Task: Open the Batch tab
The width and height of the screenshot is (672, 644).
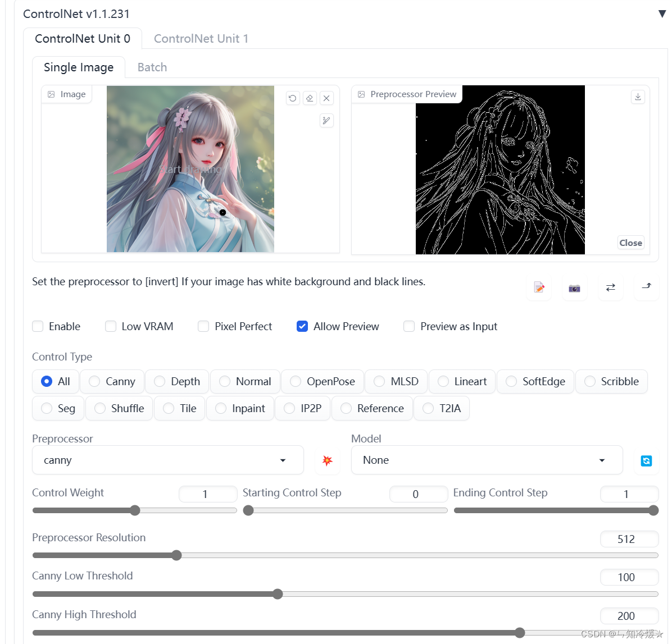Action: 152,67
